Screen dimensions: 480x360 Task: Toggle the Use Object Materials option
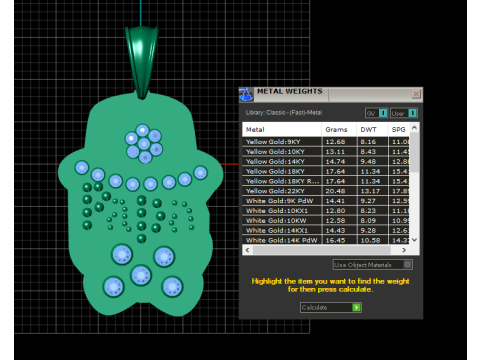(373, 265)
